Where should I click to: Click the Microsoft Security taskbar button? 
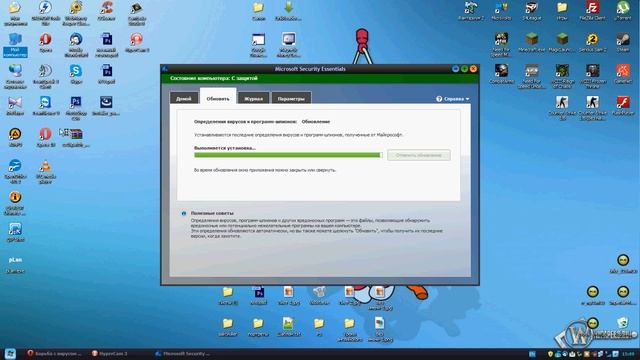(x=182, y=353)
